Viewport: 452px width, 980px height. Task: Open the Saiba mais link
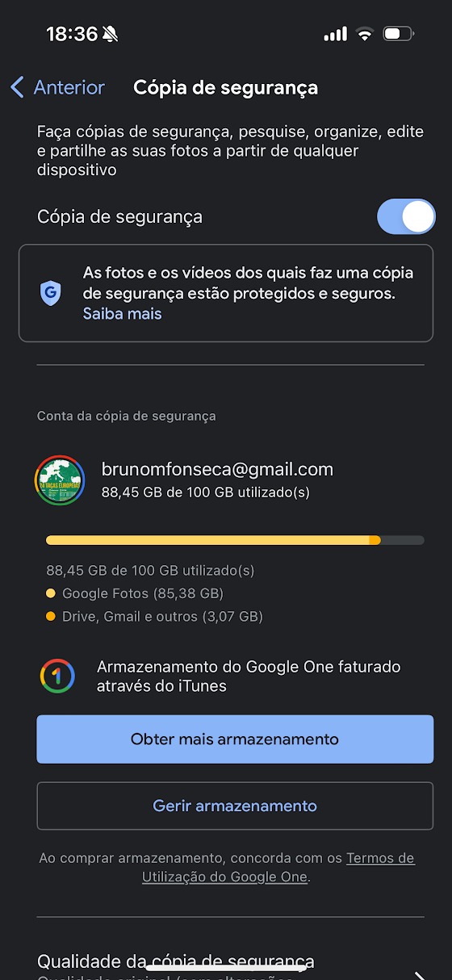point(122,314)
